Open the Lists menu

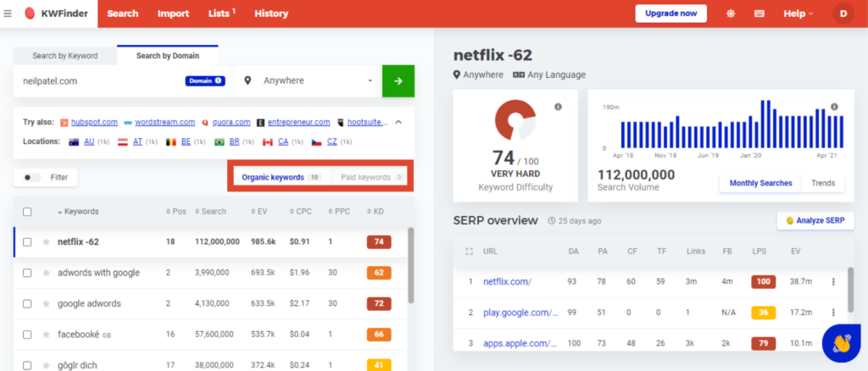point(221,14)
